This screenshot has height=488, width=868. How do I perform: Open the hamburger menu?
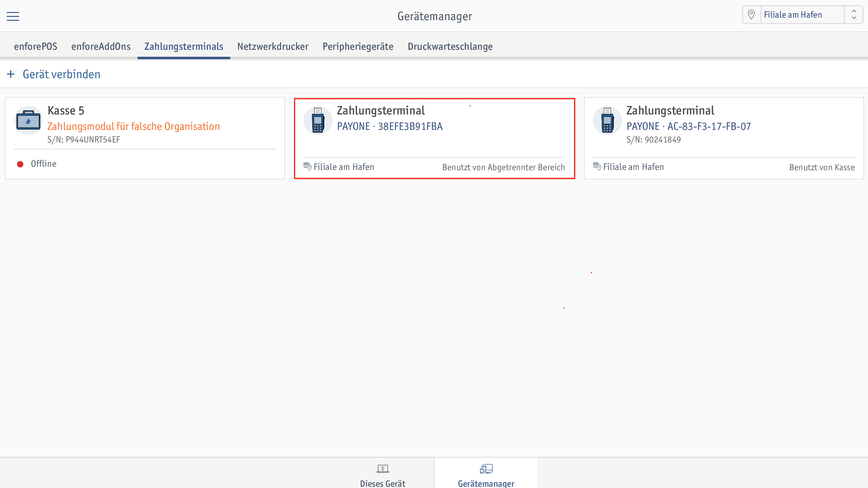13,16
